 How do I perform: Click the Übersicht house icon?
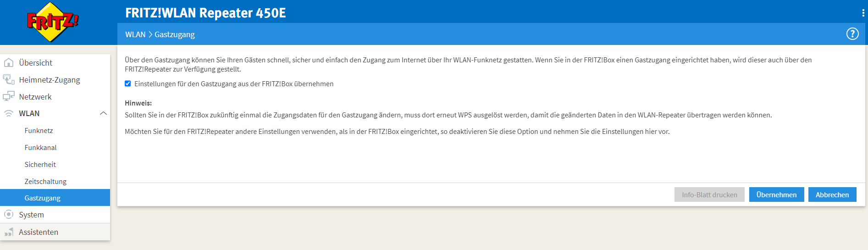pos(9,63)
